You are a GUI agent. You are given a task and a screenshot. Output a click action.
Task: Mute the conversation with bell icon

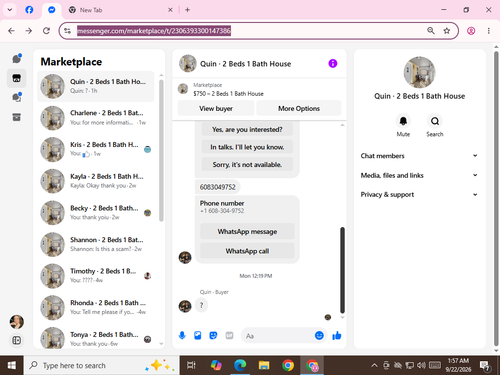(x=403, y=121)
